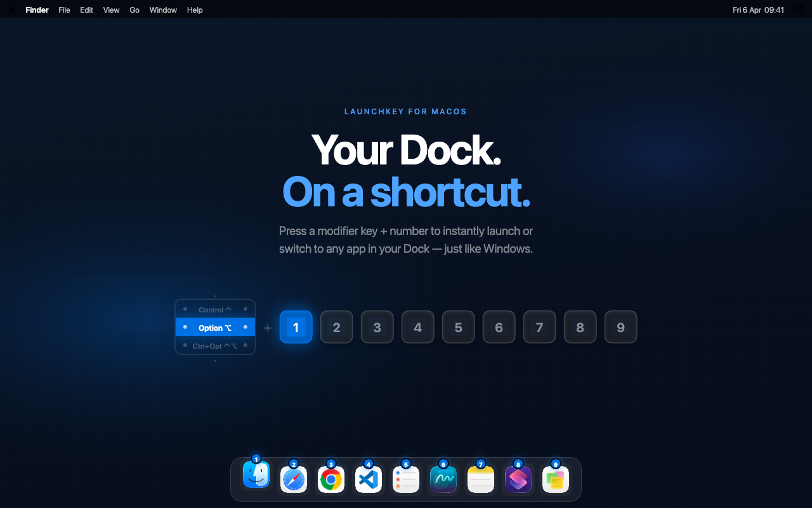Viewport: 812px width, 508px height.
Task: Keep the Option modifier selected
Action: point(215,328)
